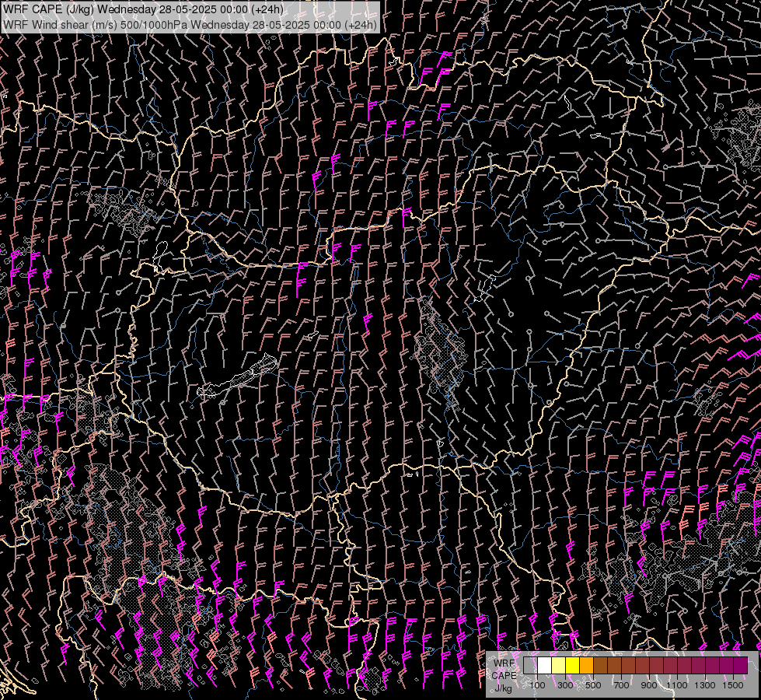Viewport: 761px width, 700px height.
Task: Select the orange 400–500 legend swatch
Action: [x=586, y=665]
